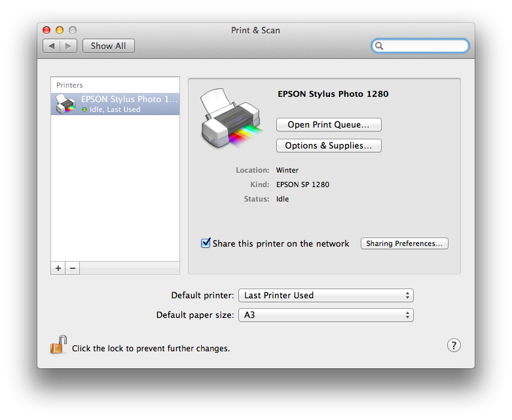
Task: Click the Idle, Last Used status text
Action: (x=115, y=110)
